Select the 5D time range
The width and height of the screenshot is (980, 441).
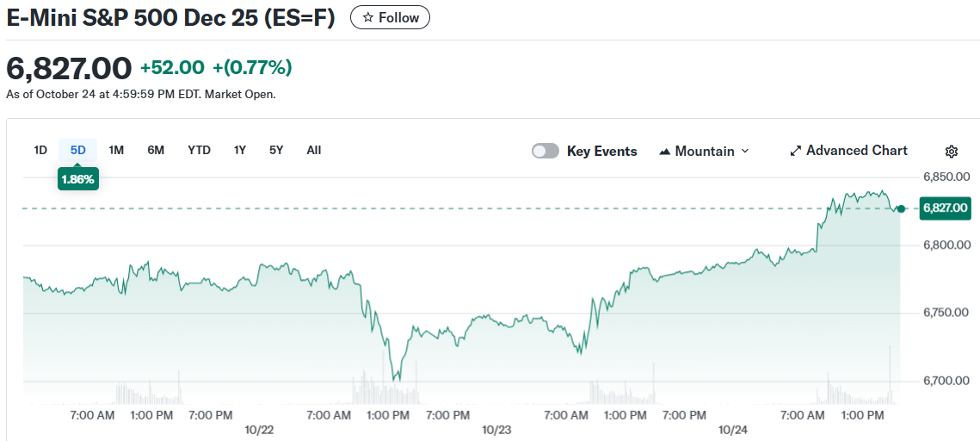[78, 150]
